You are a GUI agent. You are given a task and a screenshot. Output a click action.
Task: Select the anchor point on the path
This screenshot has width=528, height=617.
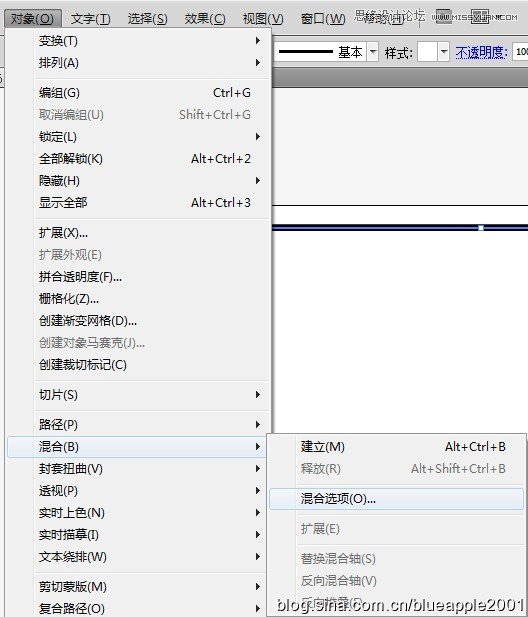(x=481, y=228)
